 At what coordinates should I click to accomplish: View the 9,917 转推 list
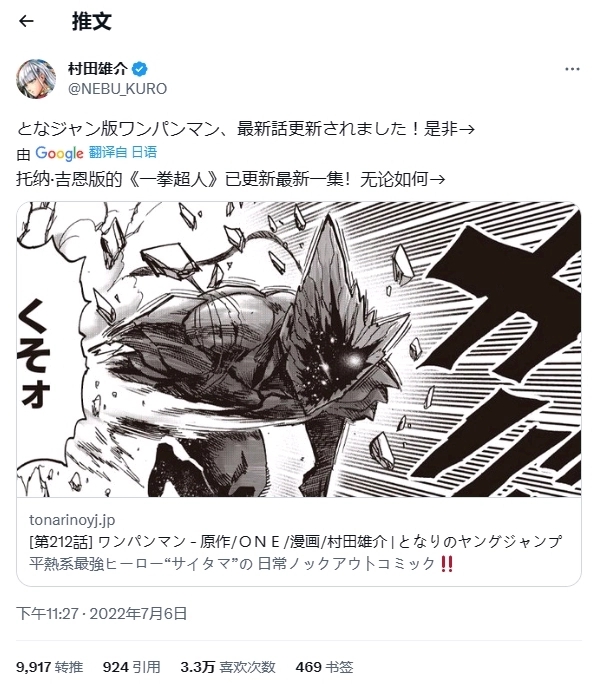pos(49,667)
